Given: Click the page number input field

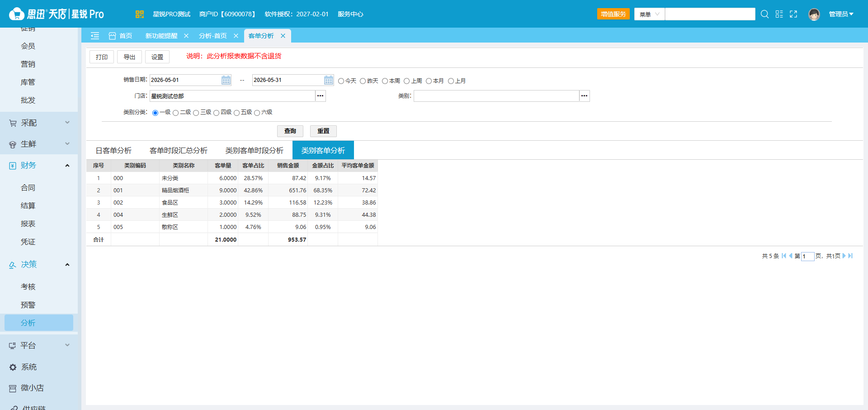Looking at the screenshot, I should pos(807,256).
